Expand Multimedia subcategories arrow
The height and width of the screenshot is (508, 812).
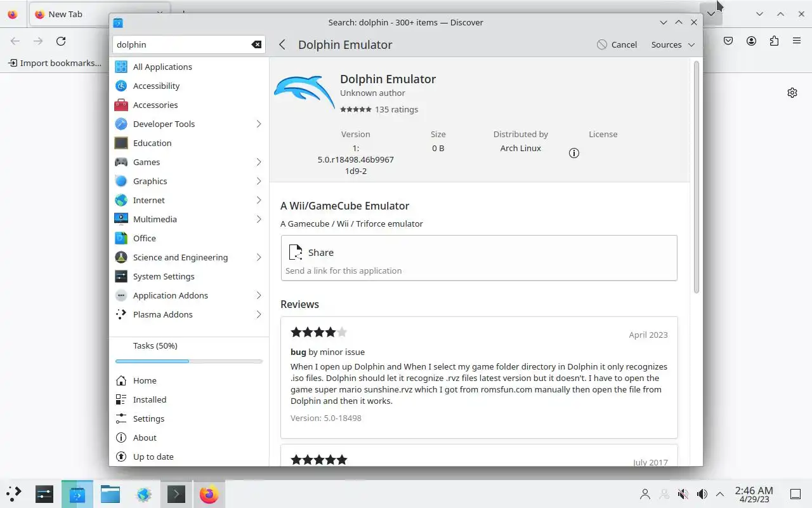(x=259, y=219)
